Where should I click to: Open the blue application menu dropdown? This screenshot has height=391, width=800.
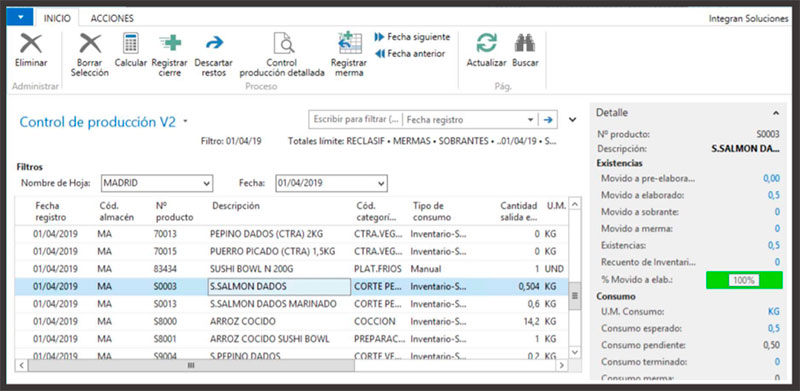click(20, 17)
